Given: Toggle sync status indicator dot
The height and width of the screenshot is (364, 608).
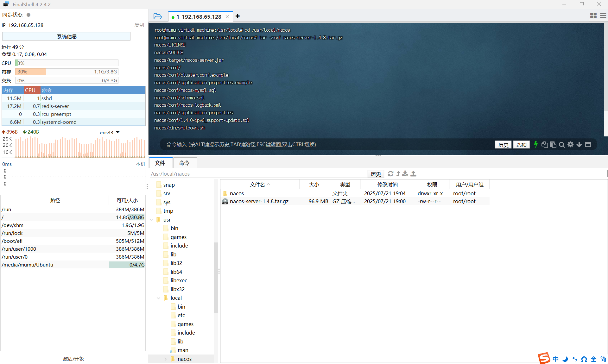Looking at the screenshot, I should (x=28, y=15).
